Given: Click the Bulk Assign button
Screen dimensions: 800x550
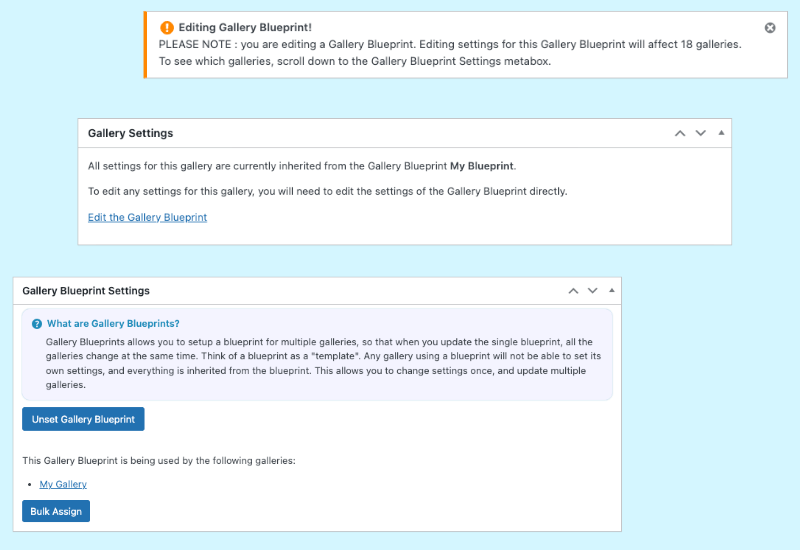Looking at the screenshot, I should (56, 511).
